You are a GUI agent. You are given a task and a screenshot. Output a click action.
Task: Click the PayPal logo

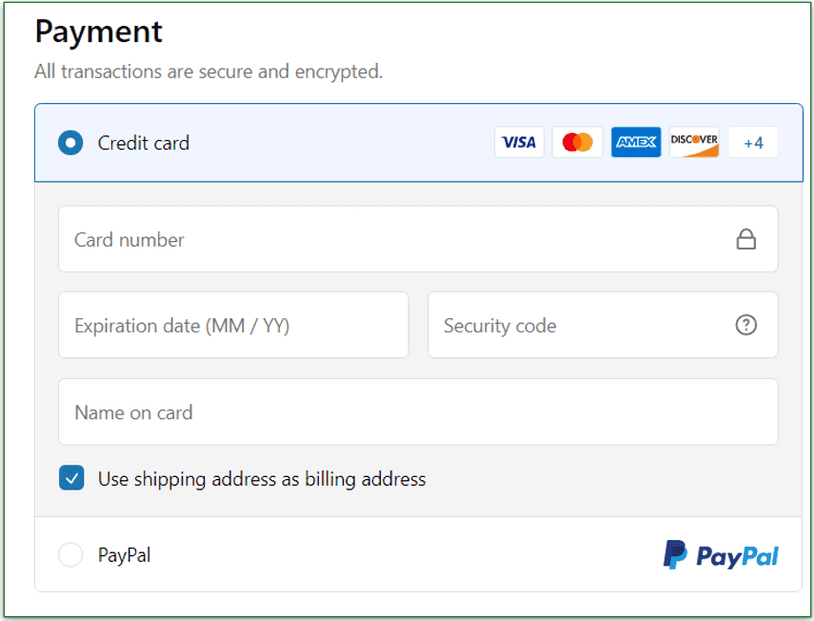[x=720, y=554]
